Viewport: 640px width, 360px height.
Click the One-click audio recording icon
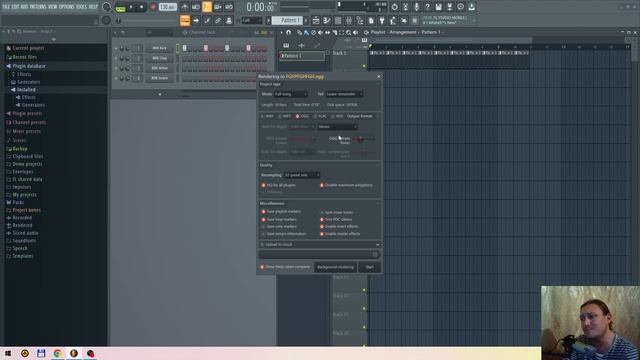[x=416, y=7]
